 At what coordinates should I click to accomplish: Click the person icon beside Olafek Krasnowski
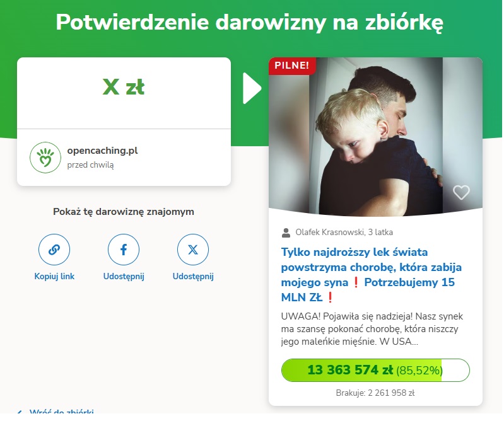coord(286,233)
